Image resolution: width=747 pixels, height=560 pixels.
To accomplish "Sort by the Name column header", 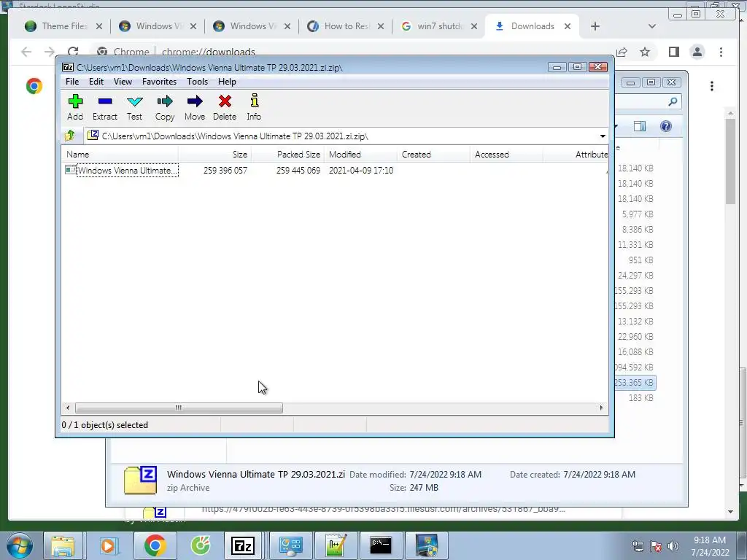I will (120, 155).
